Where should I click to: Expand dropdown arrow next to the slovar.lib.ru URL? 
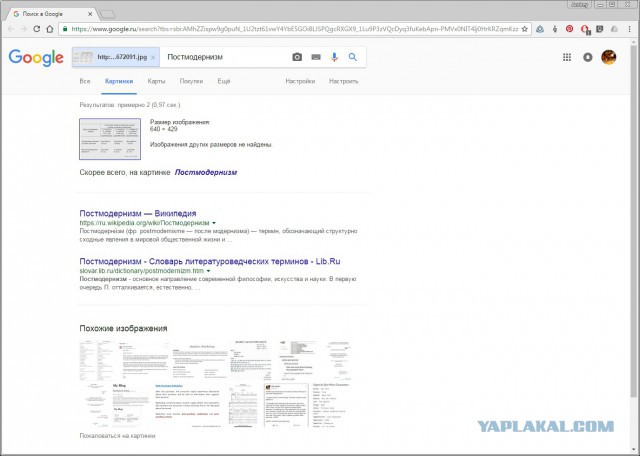tap(208, 271)
